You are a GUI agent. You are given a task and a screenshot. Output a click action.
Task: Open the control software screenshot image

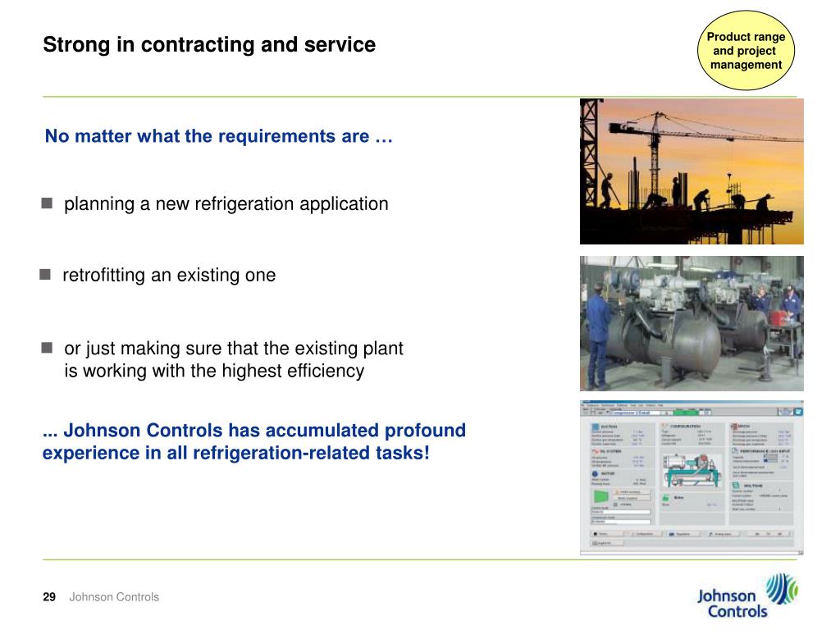[x=692, y=478]
